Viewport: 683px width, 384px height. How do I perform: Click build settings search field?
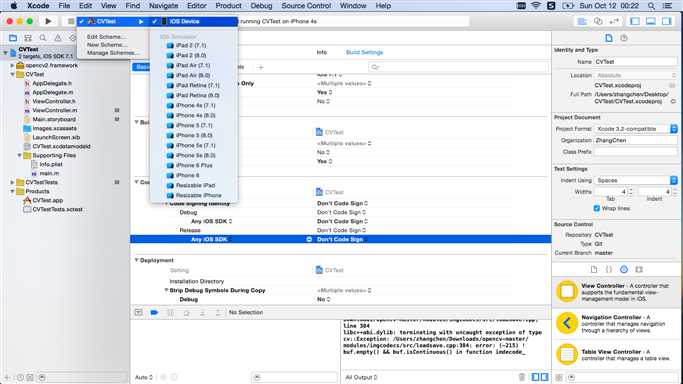[x=458, y=67]
